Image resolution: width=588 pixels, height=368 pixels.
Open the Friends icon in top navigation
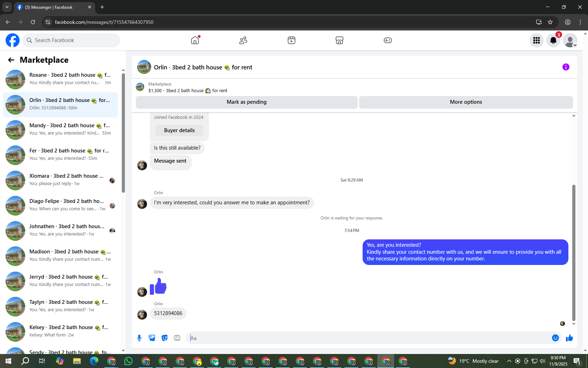243,40
